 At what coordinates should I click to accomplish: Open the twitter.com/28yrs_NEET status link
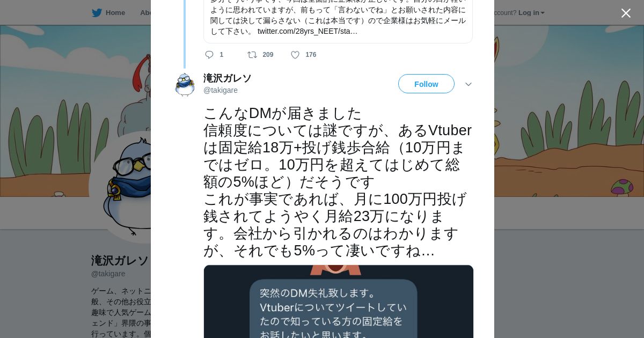308,31
